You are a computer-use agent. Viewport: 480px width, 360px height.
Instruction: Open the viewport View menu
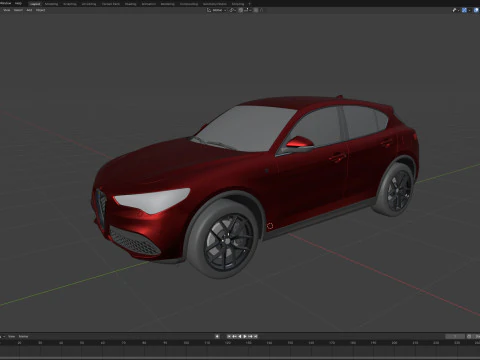(x=7, y=10)
